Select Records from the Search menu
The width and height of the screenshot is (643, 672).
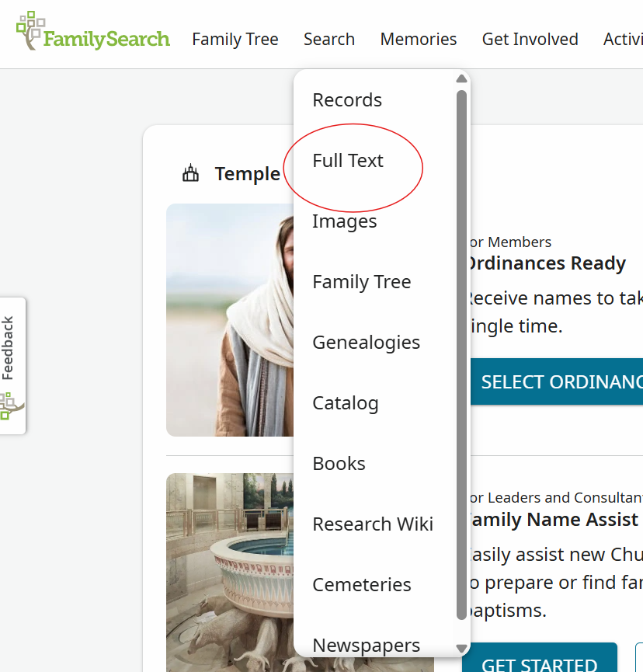pyautogui.click(x=347, y=99)
